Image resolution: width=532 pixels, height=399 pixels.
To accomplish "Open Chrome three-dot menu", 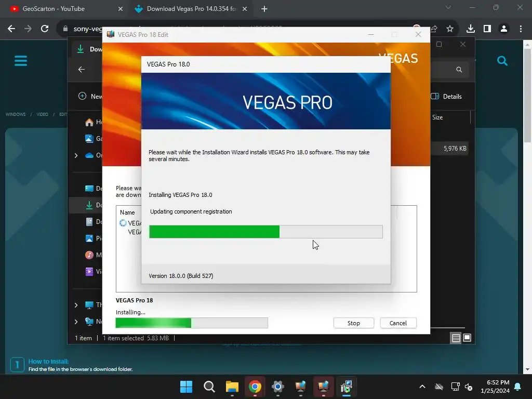I will click(521, 29).
